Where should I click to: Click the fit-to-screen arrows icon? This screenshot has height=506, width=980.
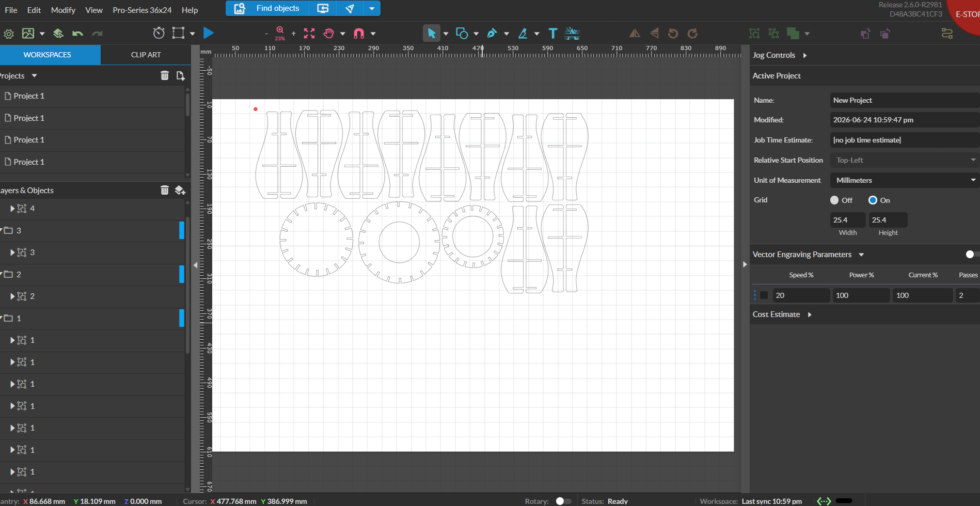coord(309,34)
